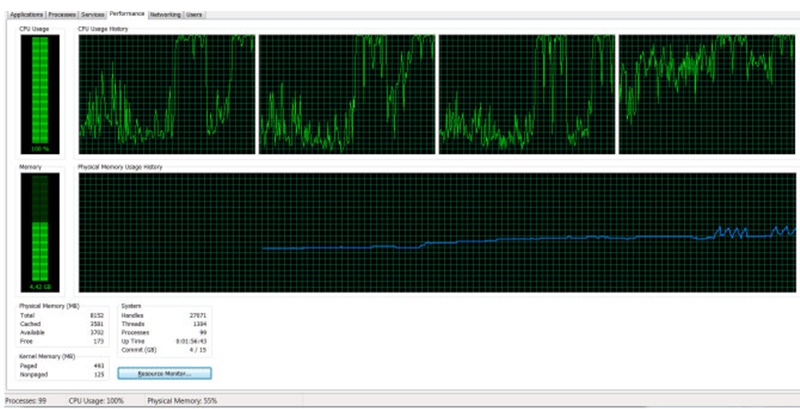Click Physical Memory: 55% in the status bar
Image resolution: width=800 pixels, height=409 pixels.
pos(182,400)
